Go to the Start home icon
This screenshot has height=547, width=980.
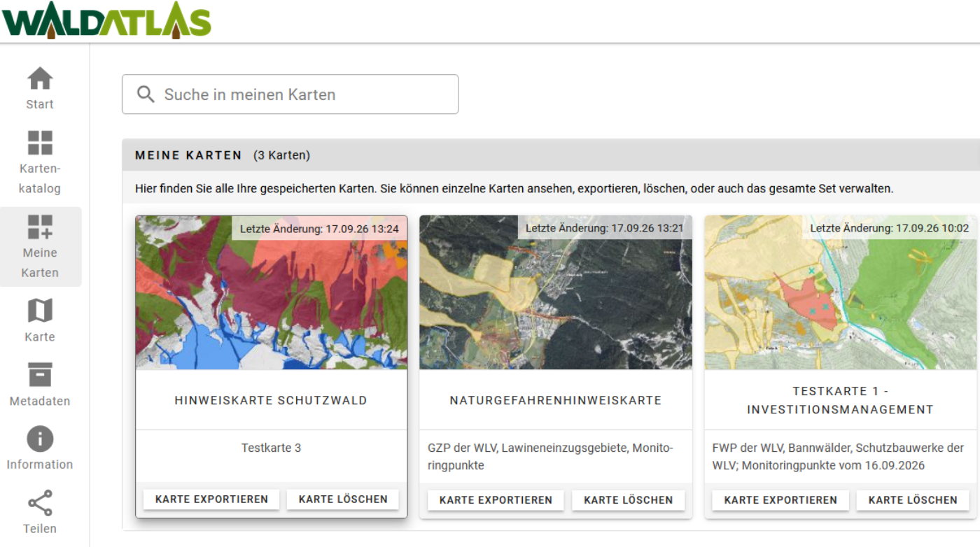40,78
